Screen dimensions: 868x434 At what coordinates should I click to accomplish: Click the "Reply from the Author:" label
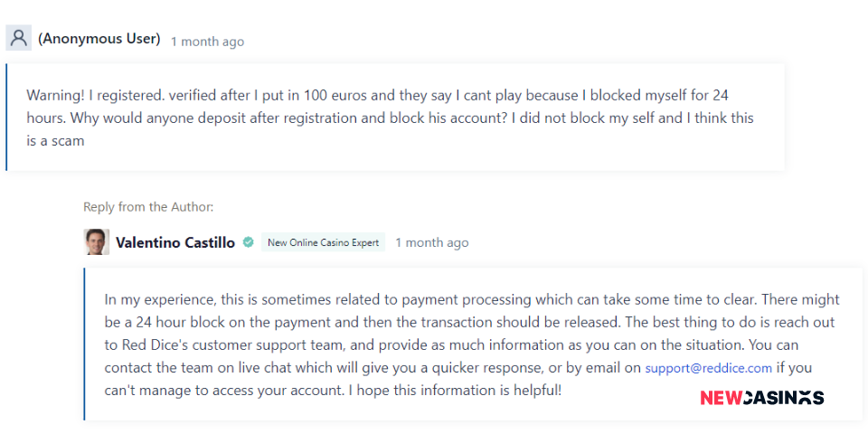coord(148,207)
